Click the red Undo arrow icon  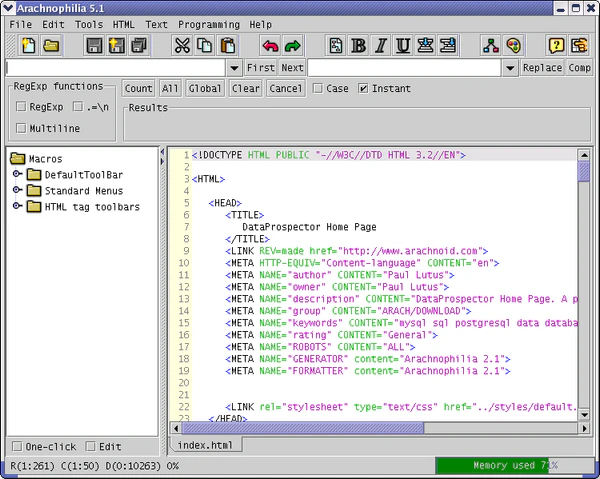pyautogui.click(x=270, y=45)
